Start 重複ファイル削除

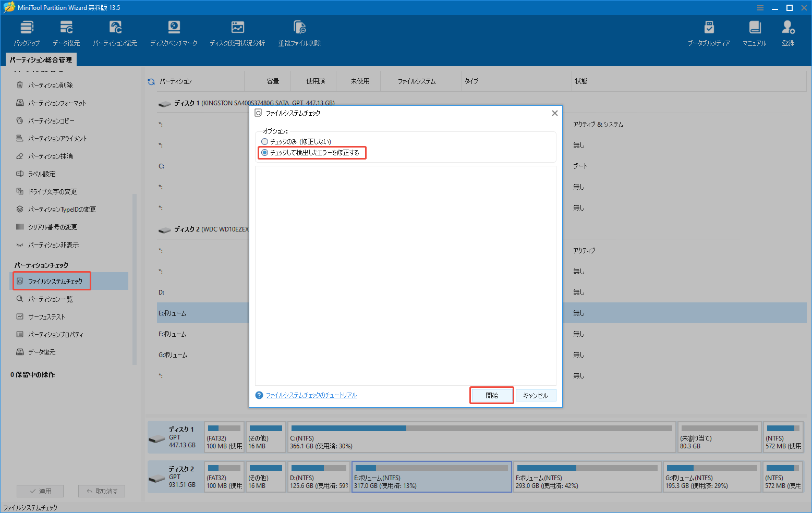tap(299, 32)
